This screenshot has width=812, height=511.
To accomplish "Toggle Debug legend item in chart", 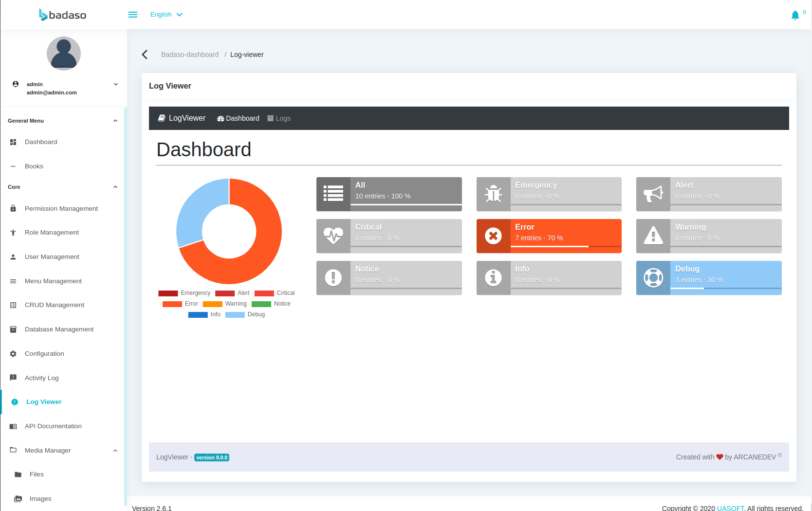I will click(x=245, y=314).
